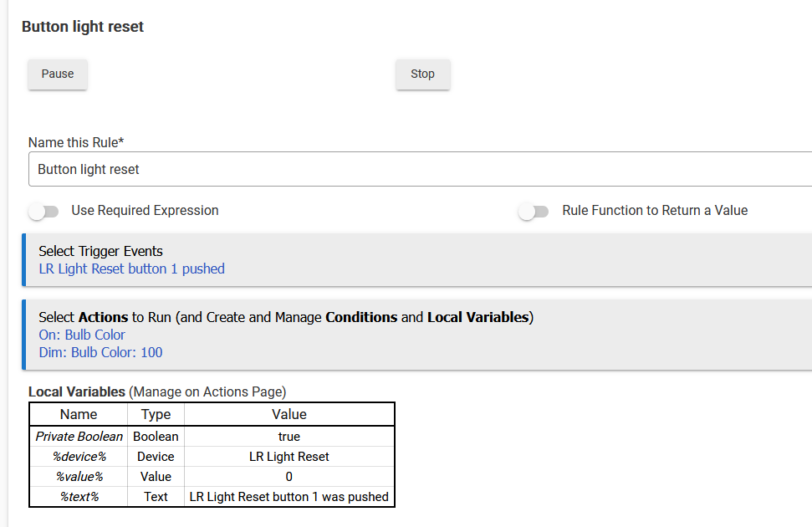Click the Local Variables heading
The image size is (812, 527).
point(77,391)
